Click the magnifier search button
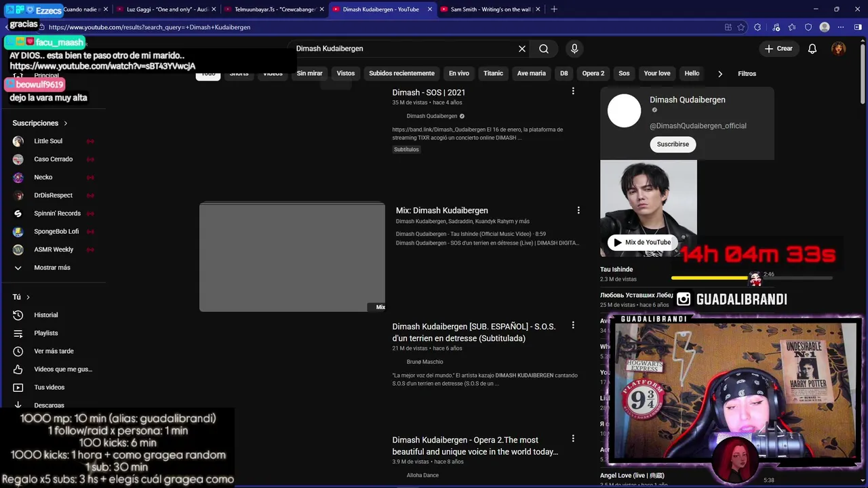 click(544, 49)
